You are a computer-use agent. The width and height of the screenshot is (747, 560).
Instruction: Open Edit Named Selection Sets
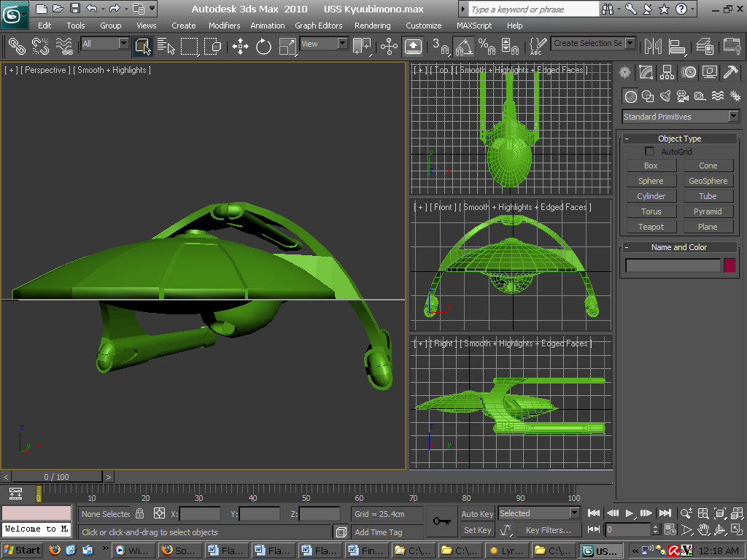pyautogui.click(x=538, y=46)
